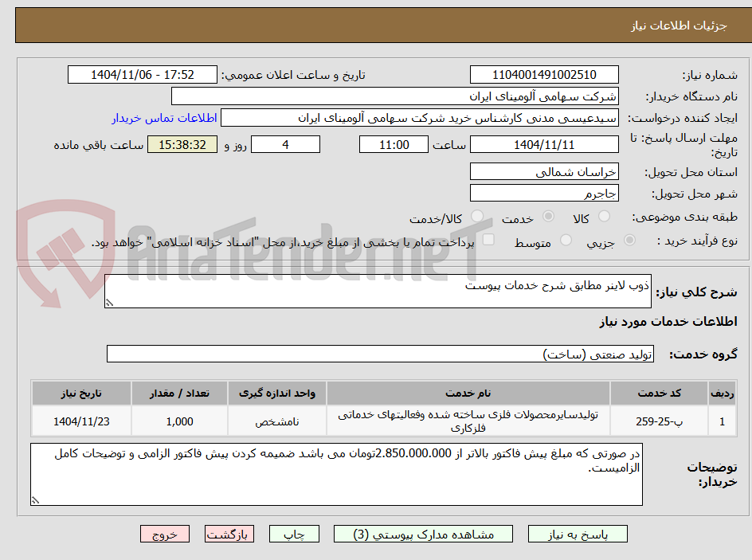Open اطلاعات تماس خریدار link
Screen dimensions: 752x560
pyautogui.click(x=164, y=118)
